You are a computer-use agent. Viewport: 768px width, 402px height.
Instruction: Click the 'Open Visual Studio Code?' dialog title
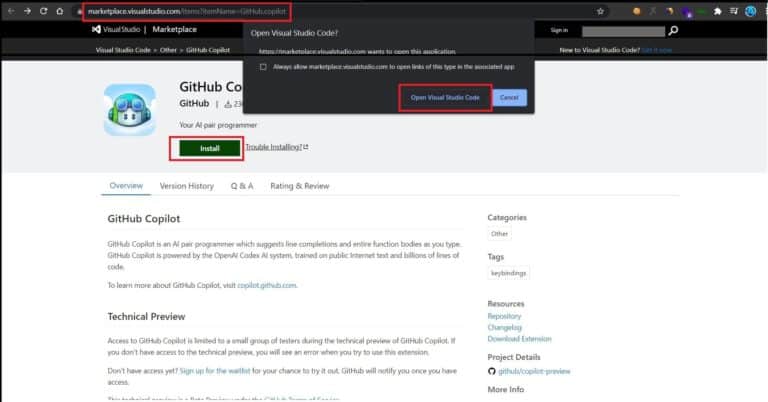tap(294, 33)
